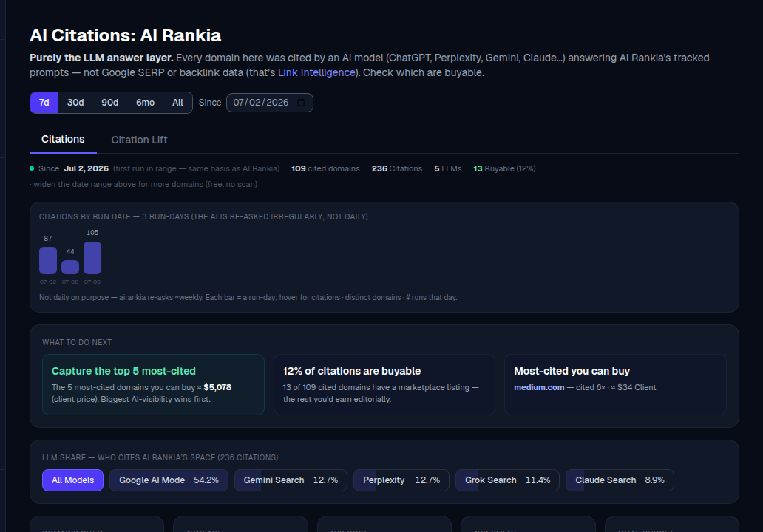
Task: Filter by Claude Search 8.9%
Action: [620, 480]
